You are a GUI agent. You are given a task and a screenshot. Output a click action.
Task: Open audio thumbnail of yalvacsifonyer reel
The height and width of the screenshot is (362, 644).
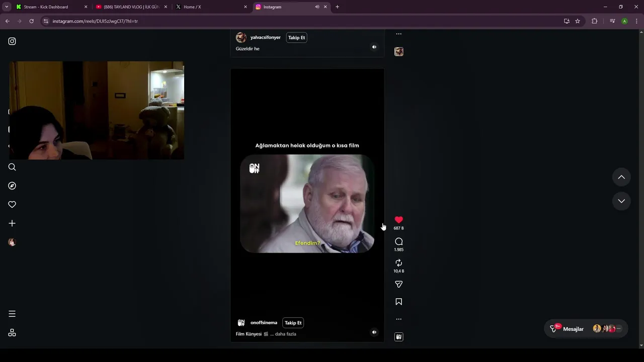pos(398,52)
